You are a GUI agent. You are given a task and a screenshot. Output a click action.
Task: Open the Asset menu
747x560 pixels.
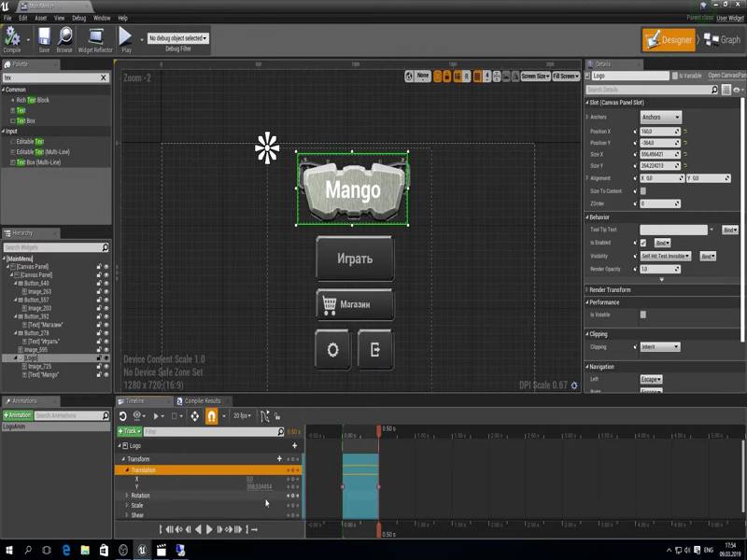coord(41,18)
